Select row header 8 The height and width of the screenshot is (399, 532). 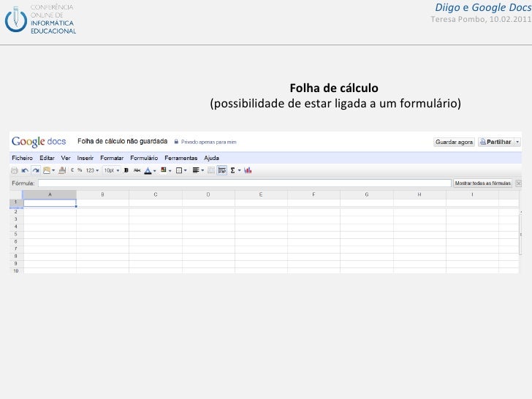(x=16, y=256)
